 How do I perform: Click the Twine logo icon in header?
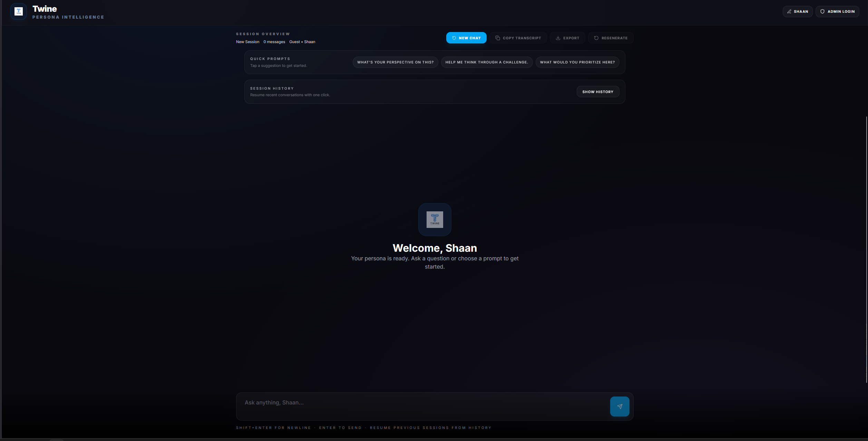point(19,11)
